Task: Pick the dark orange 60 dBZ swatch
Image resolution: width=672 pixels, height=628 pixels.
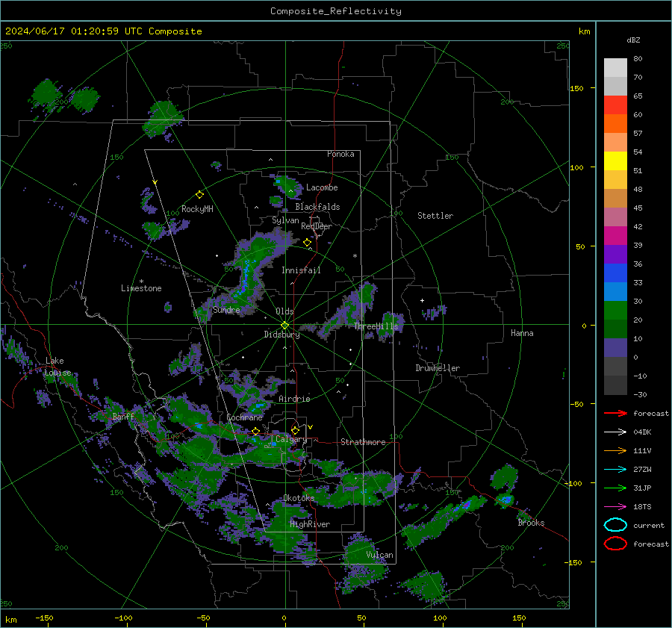Action: (x=615, y=123)
